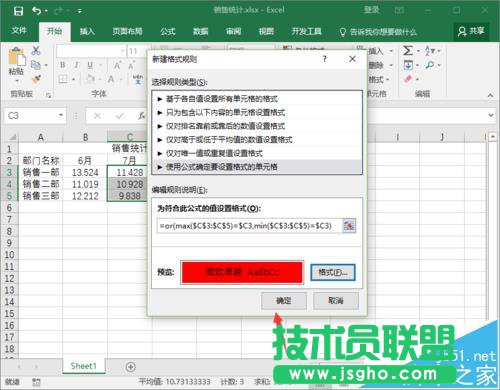Toggle Underline formatting button
The width and height of the screenshot is (500, 390).
coord(90,65)
